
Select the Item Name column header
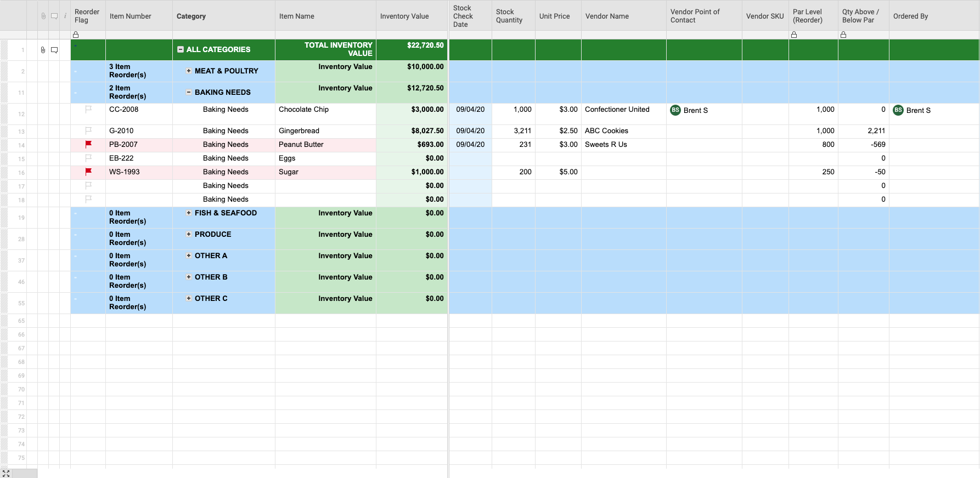(x=325, y=16)
